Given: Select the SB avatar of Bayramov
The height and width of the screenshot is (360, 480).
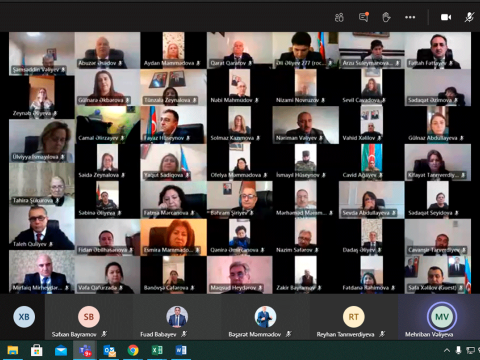Looking at the screenshot, I should 89,317.
